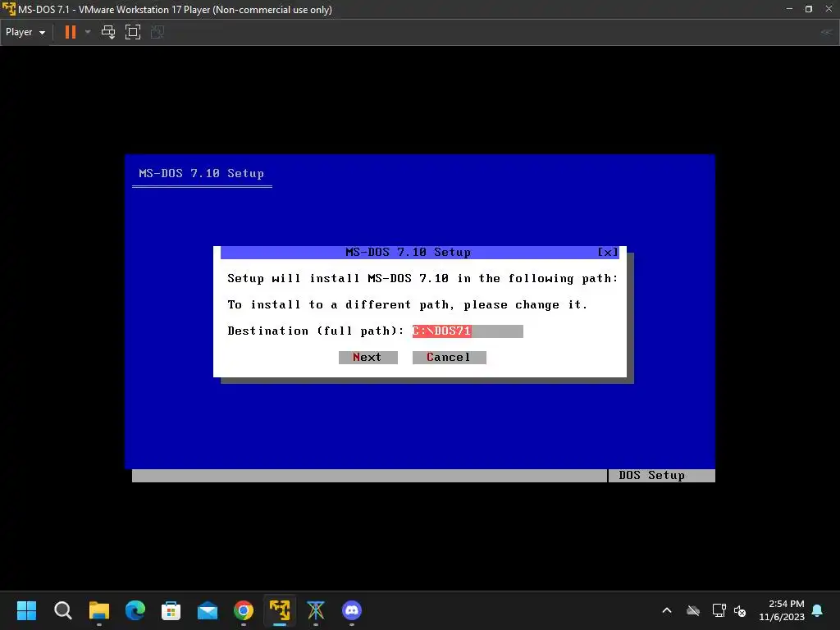Click the VMware Player taskbar icon
Viewport: 840px width, 630px height.
[280, 610]
